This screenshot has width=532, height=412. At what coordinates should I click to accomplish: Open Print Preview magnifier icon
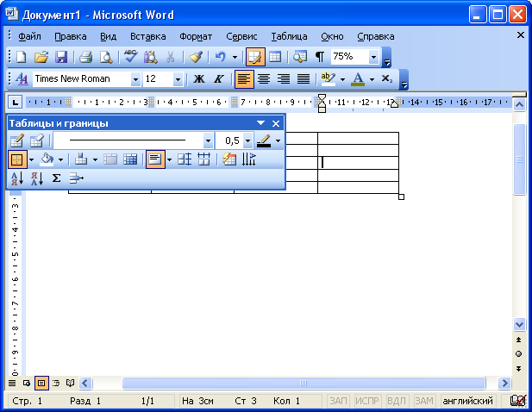click(x=106, y=57)
